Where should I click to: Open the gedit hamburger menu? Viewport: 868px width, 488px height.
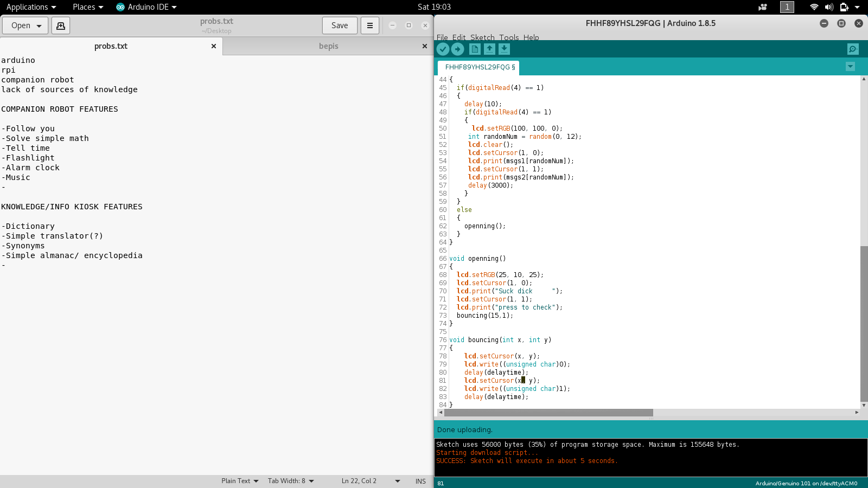[370, 25]
